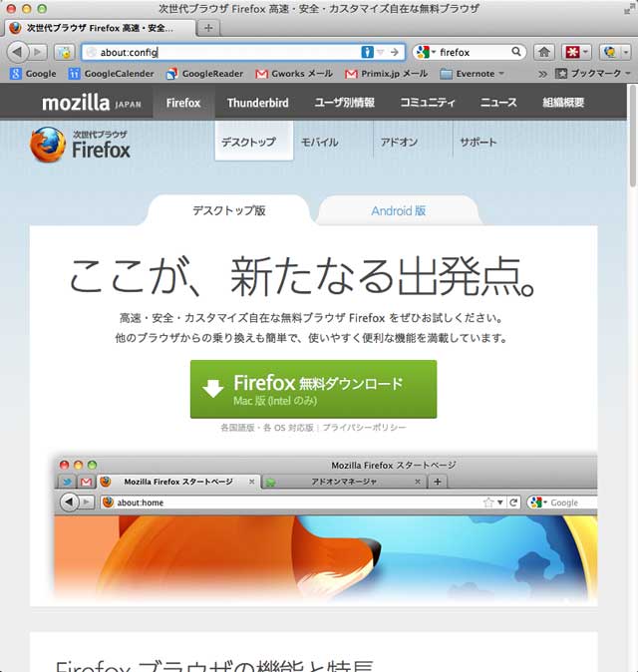Click the mozilla JAPAN logo
The width and height of the screenshot is (638, 672).
tap(92, 103)
